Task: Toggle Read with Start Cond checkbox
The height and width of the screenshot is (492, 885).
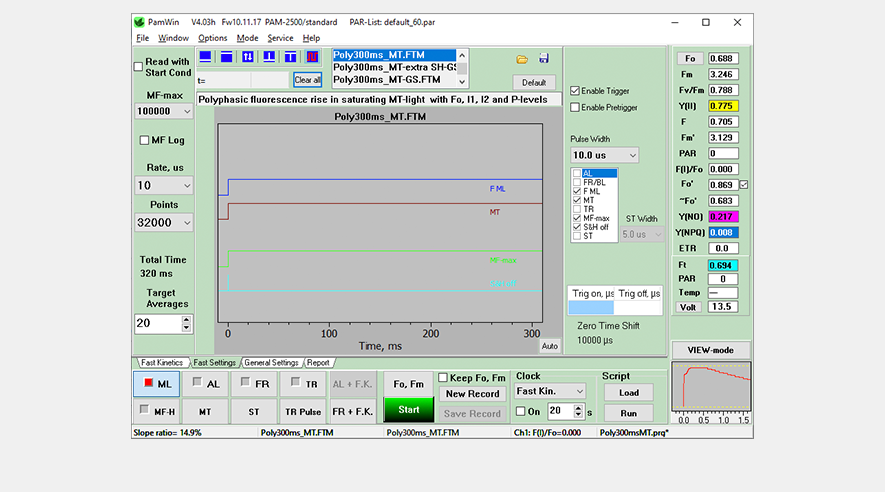Action: (x=138, y=67)
